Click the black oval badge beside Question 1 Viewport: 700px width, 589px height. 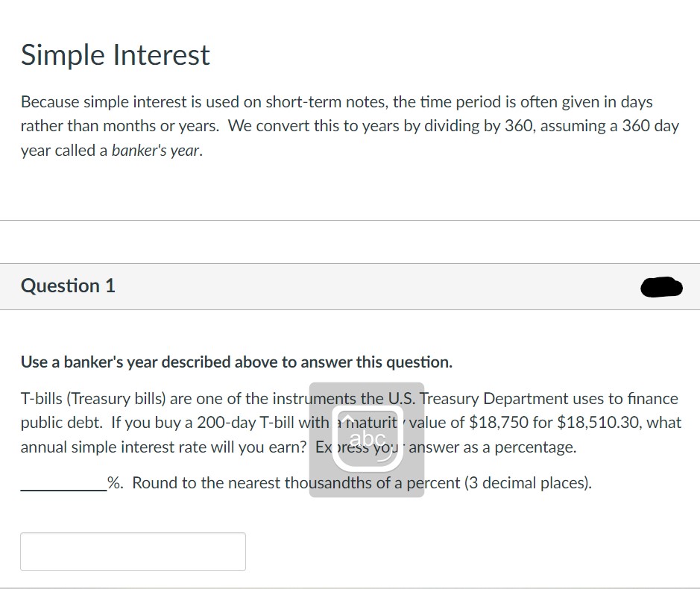pos(660,286)
